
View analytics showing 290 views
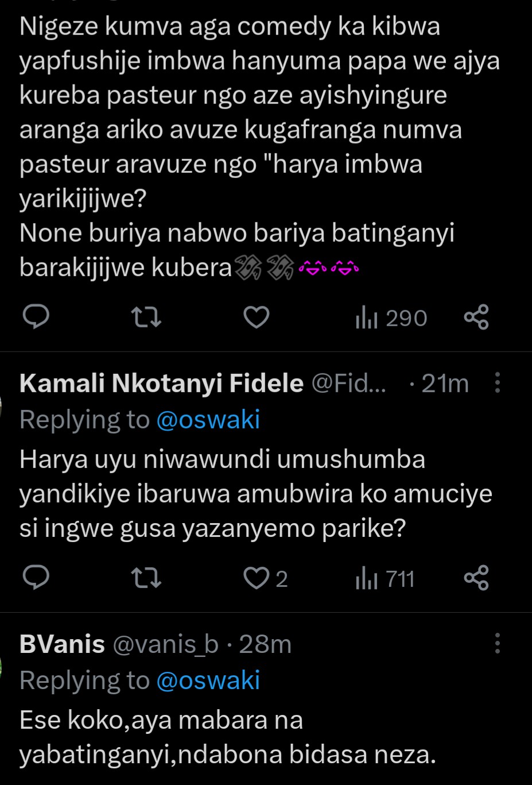click(x=391, y=318)
